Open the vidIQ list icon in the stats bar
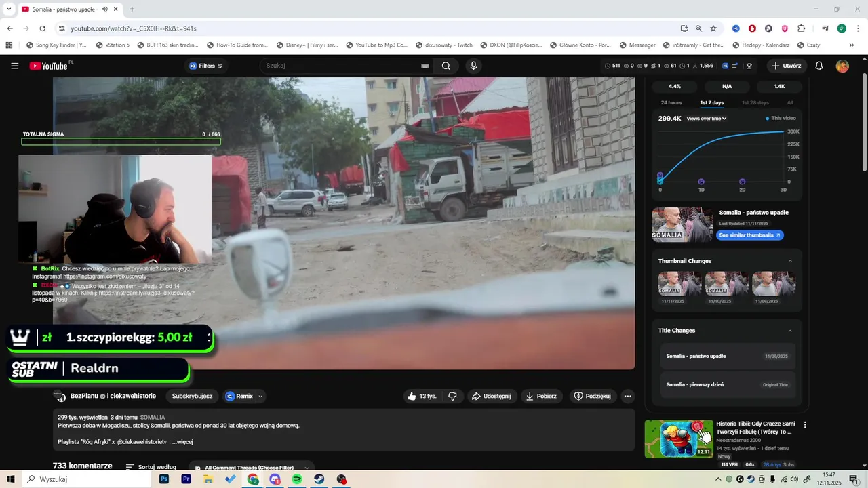Viewport: 868px width, 488px height. click(736, 66)
